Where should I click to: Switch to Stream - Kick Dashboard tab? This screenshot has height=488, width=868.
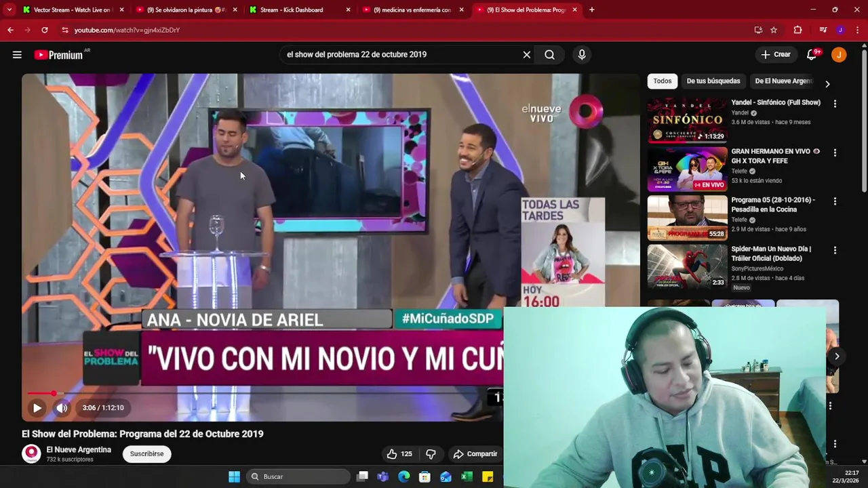coord(298,10)
